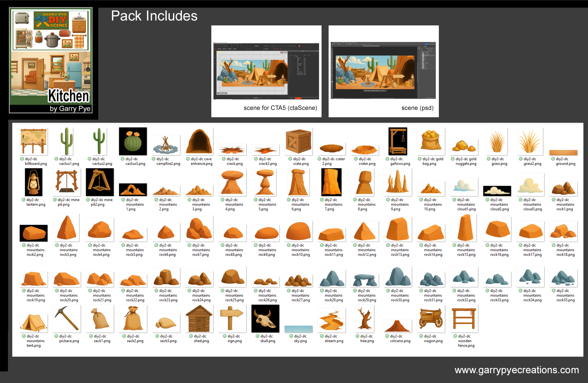
Task: Select the orange ground.png swatch
Action: pyautogui.click(x=563, y=152)
